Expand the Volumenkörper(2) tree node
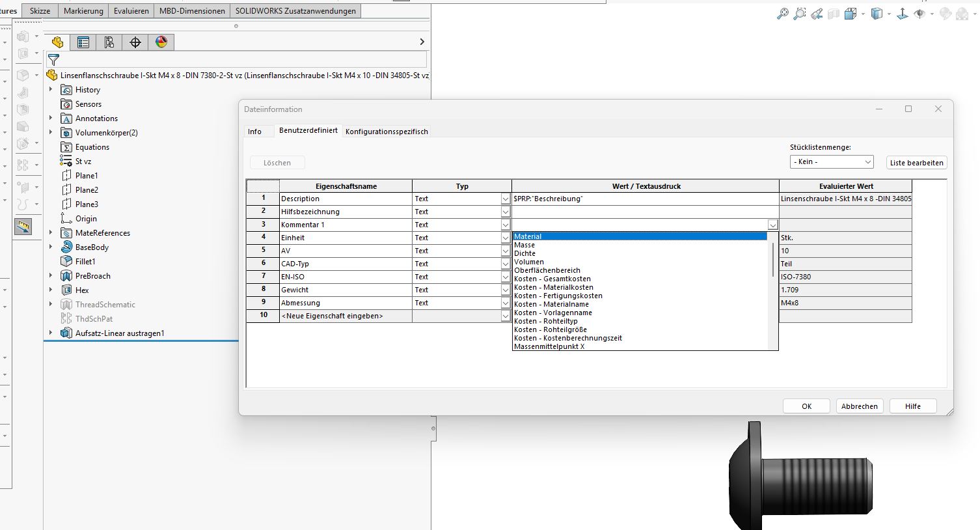 (x=51, y=132)
